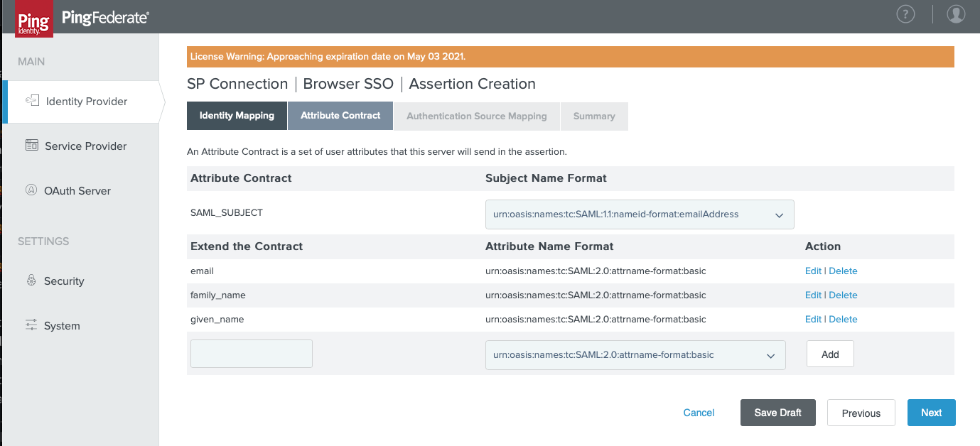Switch to the Identity Mapping tab

pyautogui.click(x=237, y=115)
